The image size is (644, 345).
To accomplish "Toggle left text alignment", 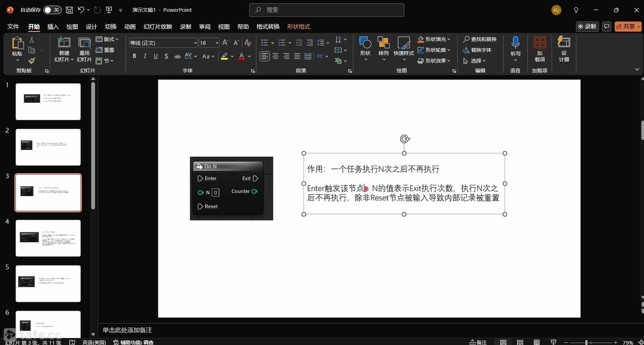I will pos(265,56).
